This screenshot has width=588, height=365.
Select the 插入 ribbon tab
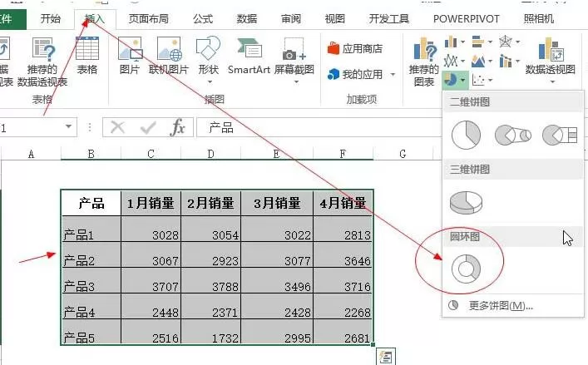pos(95,19)
